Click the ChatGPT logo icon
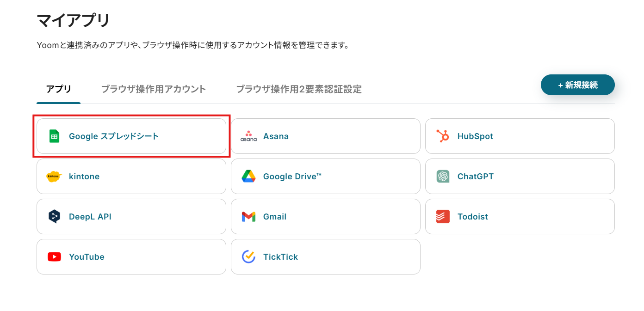Viewport: 644px width, 311px height. 443,177
